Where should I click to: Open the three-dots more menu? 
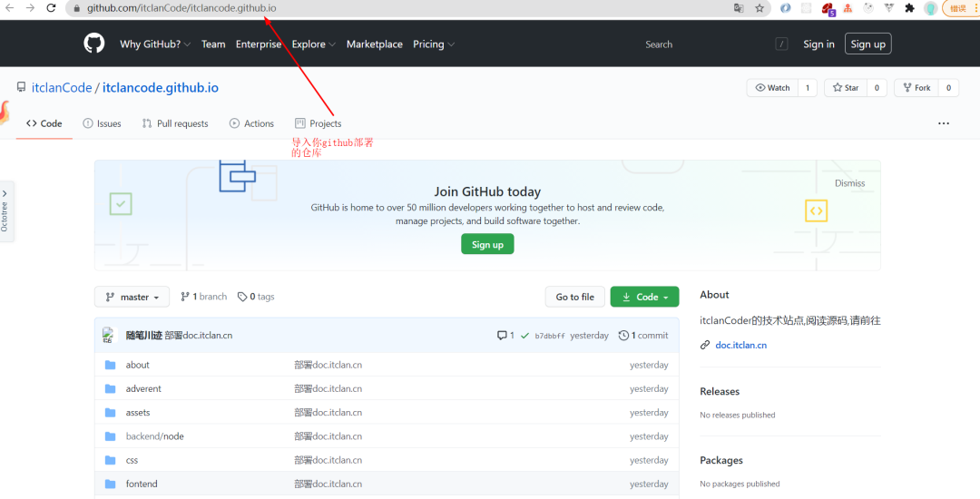(x=944, y=123)
